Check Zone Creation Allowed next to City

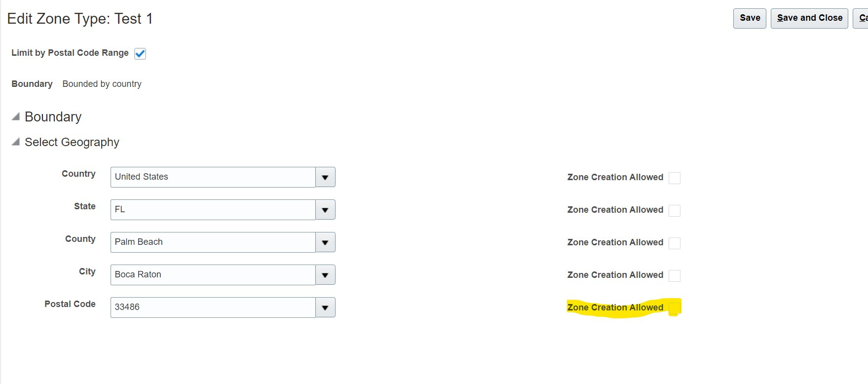pos(675,275)
